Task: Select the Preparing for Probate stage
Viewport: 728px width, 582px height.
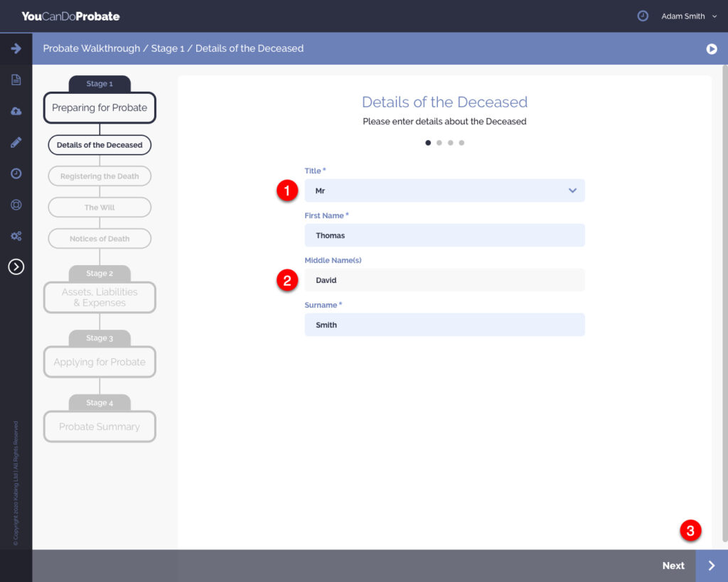Action: pyautogui.click(x=100, y=108)
